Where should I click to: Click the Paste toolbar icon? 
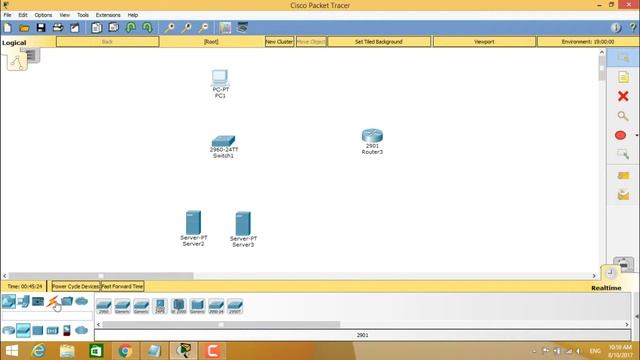click(x=113, y=28)
